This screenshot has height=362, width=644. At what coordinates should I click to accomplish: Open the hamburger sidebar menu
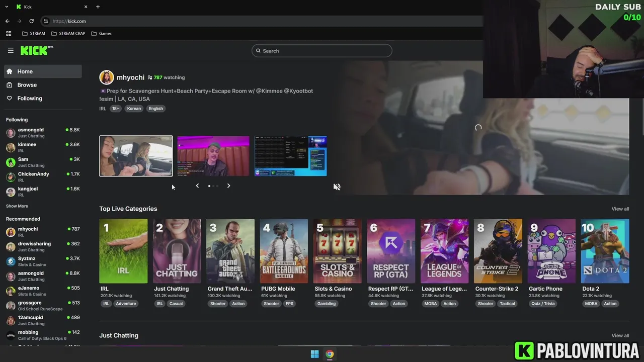11,51
